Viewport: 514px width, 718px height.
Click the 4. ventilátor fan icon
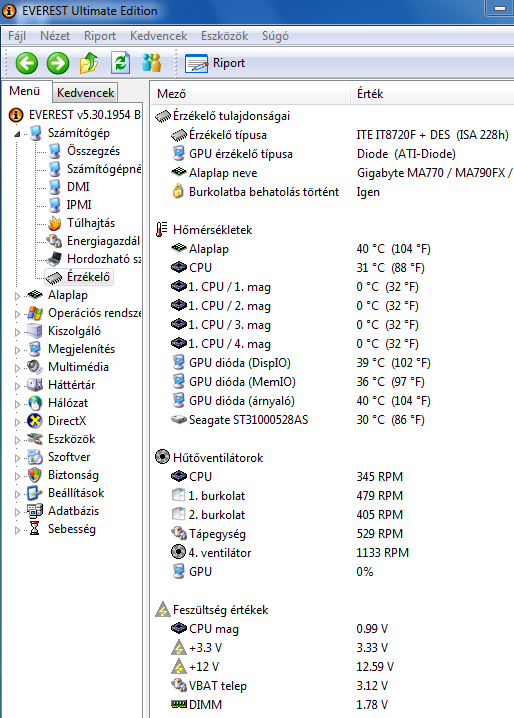click(178, 552)
